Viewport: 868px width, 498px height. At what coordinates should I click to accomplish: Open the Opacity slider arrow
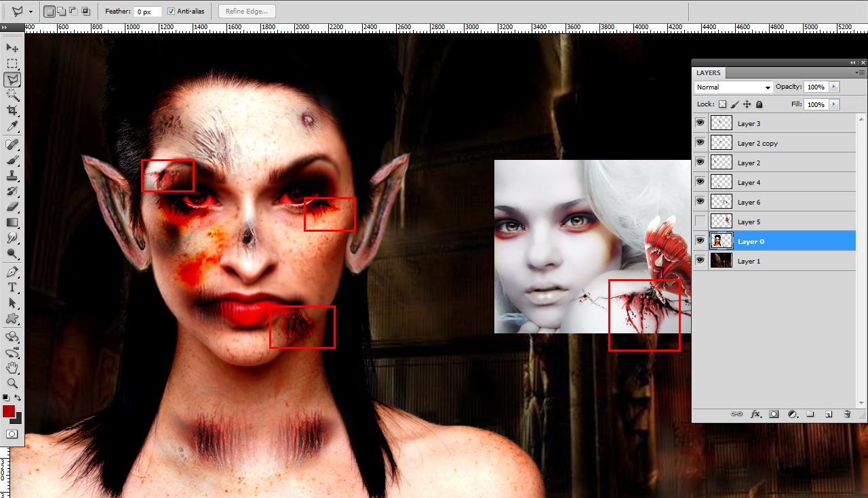[833, 87]
